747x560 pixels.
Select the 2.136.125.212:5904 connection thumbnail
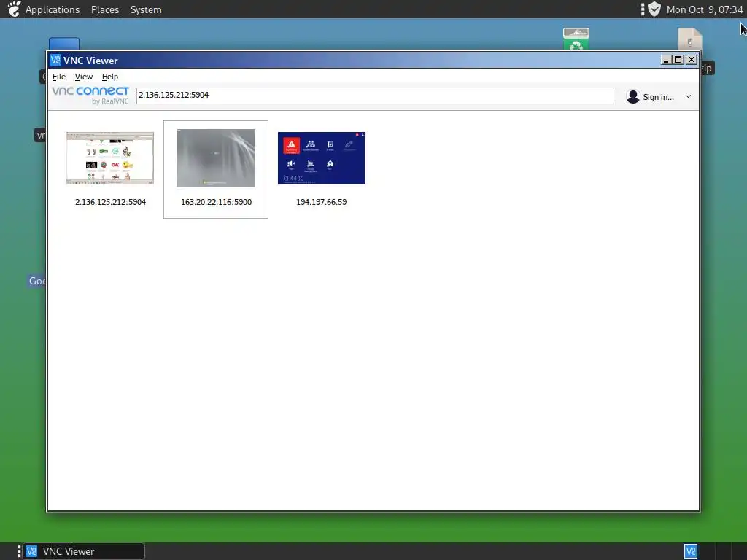click(110, 158)
